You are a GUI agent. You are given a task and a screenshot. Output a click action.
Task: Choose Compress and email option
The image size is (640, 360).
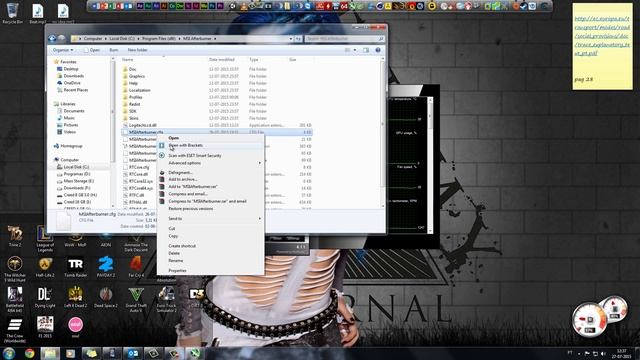coord(211,194)
